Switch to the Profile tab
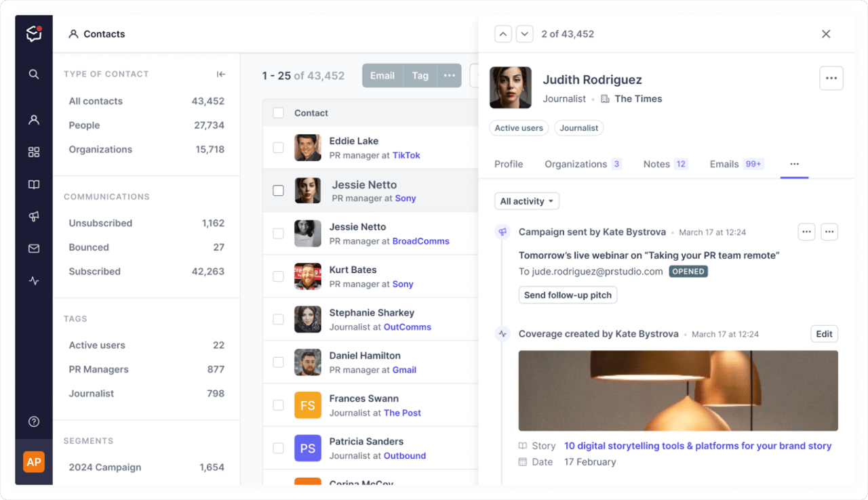Viewport: 868px width, 500px height. (509, 164)
